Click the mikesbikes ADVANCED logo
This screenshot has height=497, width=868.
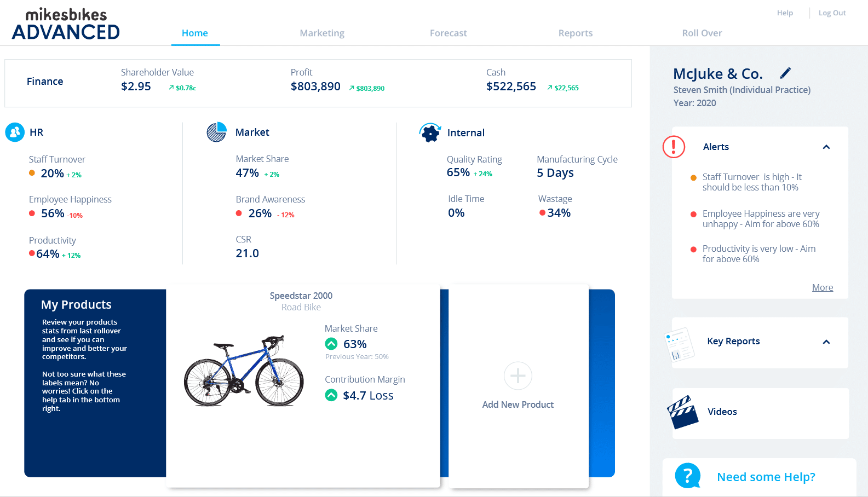tap(66, 25)
